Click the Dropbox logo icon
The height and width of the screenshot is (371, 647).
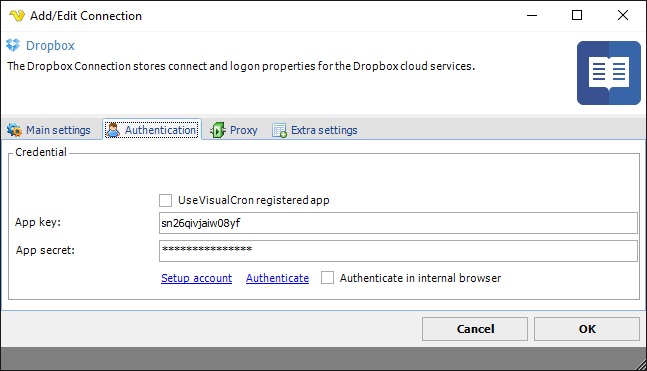tap(13, 45)
